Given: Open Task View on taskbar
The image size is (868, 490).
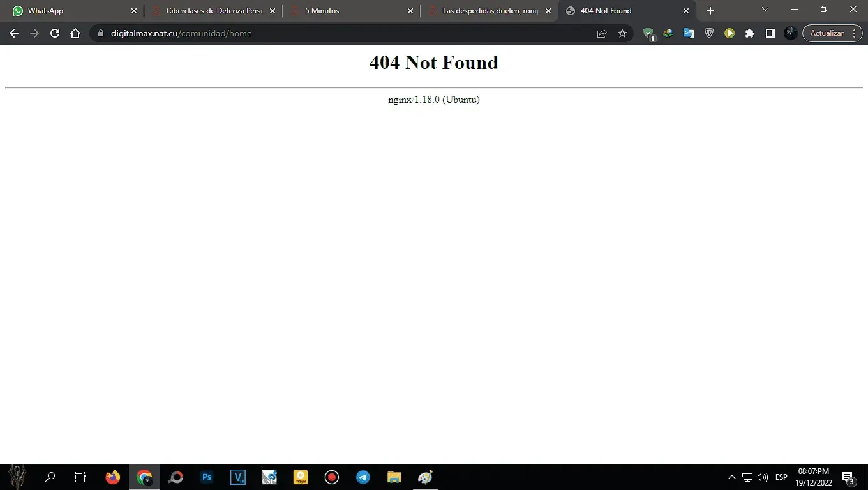Looking at the screenshot, I should click(80, 477).
